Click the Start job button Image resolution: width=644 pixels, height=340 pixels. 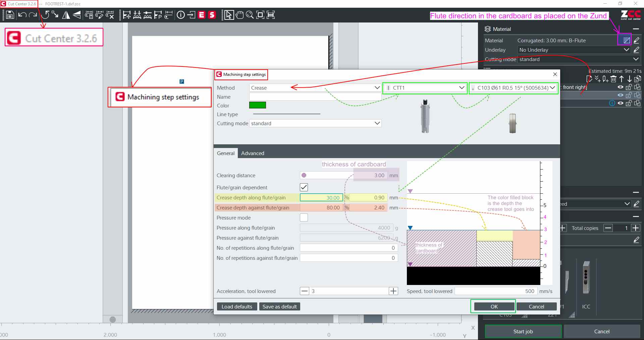(523, 331)
